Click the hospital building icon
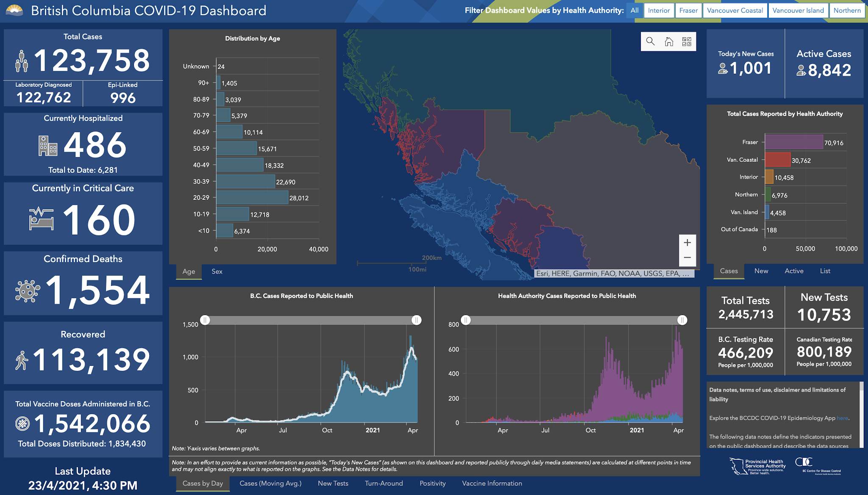The height and width of the screenshot is (495, 868). (47, 146)
